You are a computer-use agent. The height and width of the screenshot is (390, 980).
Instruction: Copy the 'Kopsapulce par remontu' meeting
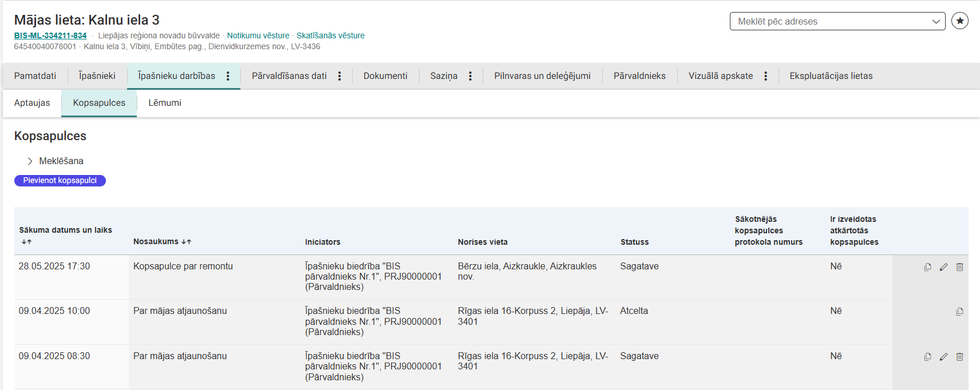(927, 267)
